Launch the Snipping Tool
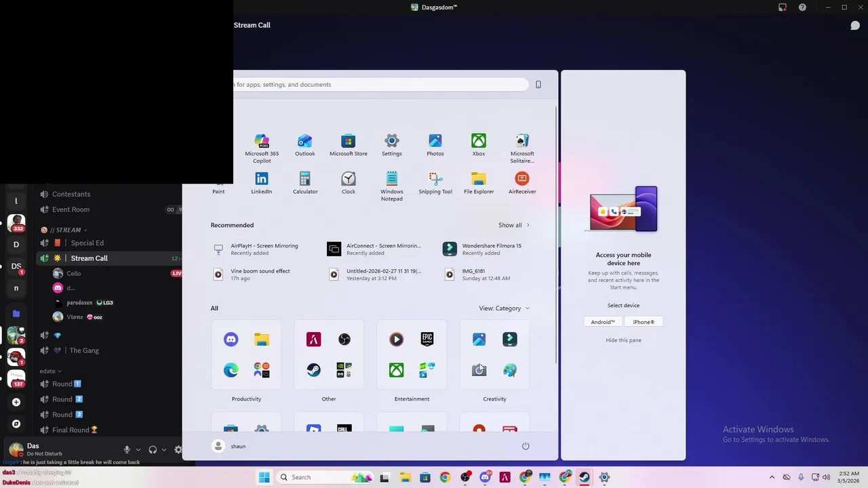Screen dimensions: 868x488 435,183
